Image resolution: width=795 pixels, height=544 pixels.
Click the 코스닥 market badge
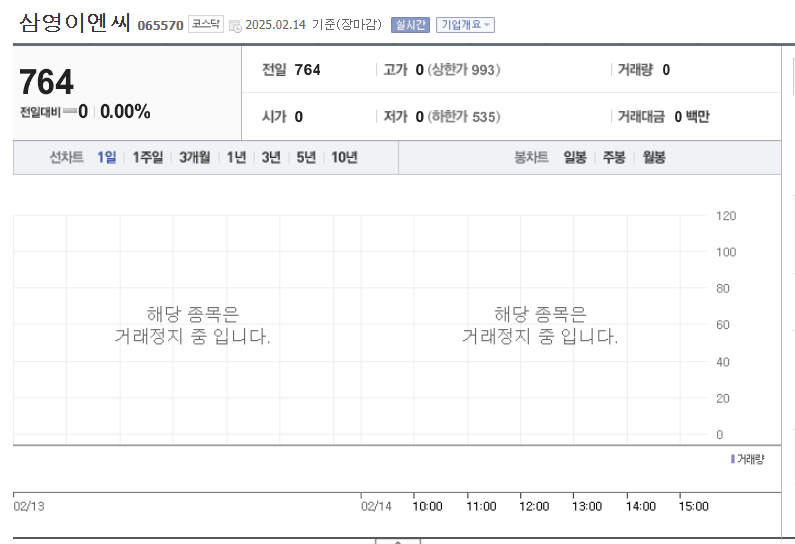pos(206,24)
